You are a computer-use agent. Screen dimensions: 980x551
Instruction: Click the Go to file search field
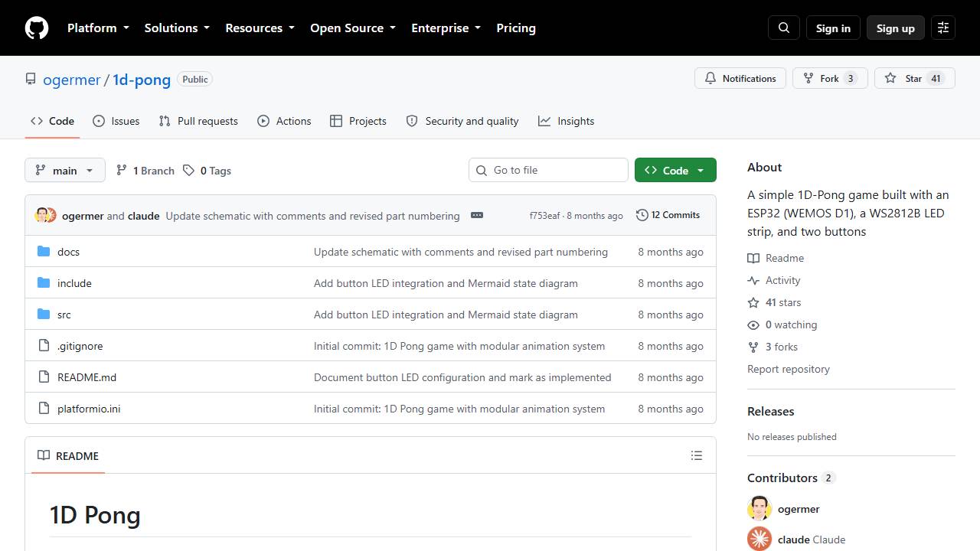point(548,170)
